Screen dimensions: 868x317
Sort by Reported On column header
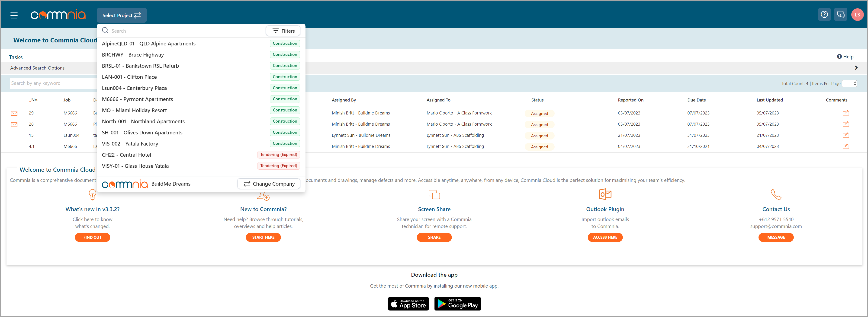click(630, 100)
